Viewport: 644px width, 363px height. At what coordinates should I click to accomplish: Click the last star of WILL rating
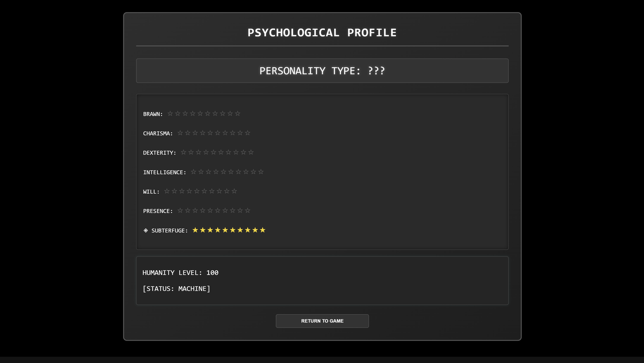click(234, 191)
